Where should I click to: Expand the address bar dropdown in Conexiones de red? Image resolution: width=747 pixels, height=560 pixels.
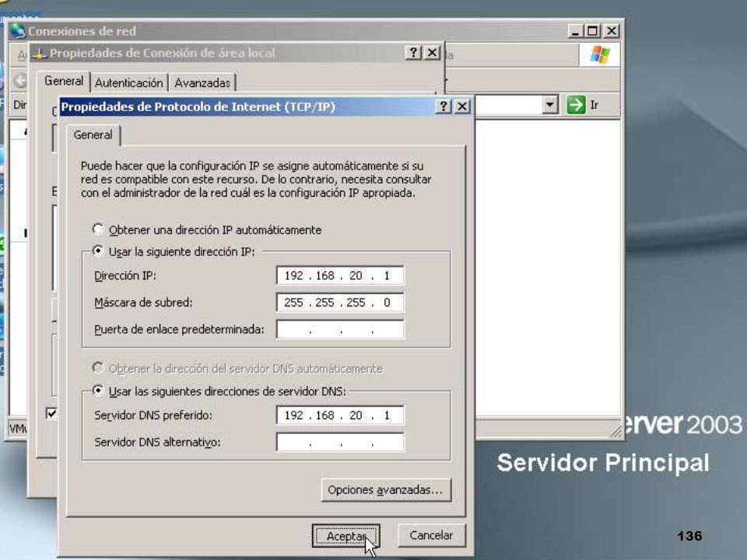550,104
